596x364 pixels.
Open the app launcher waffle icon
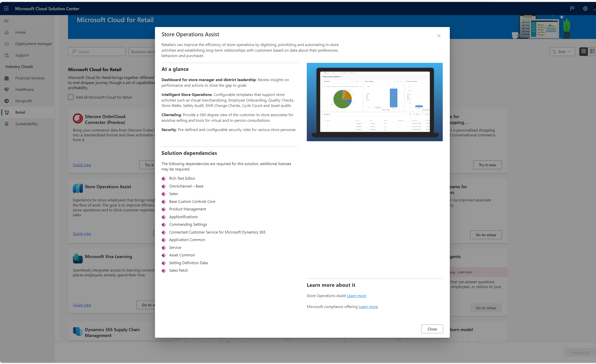pyautogui.click(x=6, y=9)
